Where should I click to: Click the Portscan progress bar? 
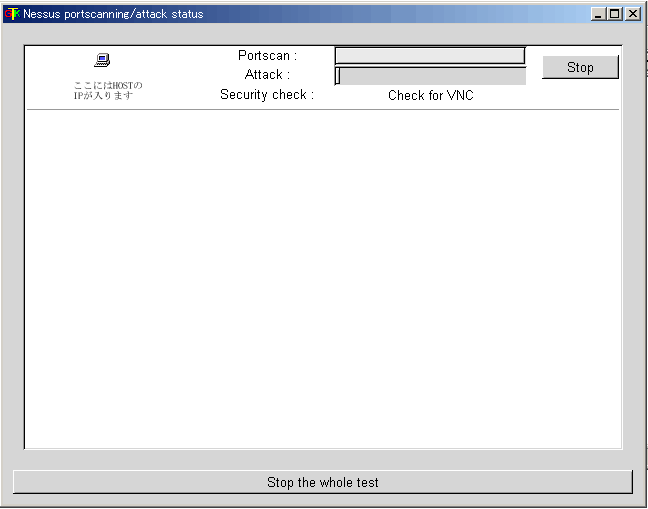click(x=430, y=56)
